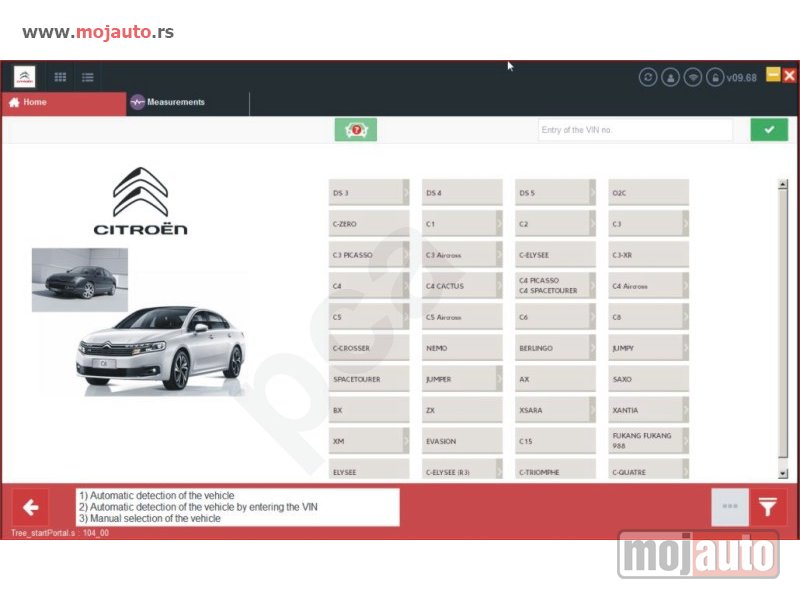Open the filter funnel icon
This screenshot has width=800, height=600.
[x=768, y=507]
